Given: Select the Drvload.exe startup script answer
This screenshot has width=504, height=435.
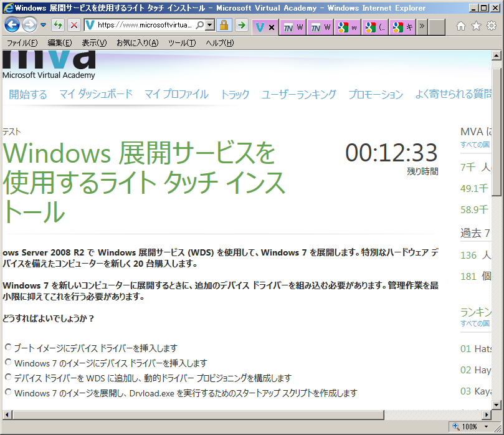Looking at the screenshot, I should [x=8, y=392].
